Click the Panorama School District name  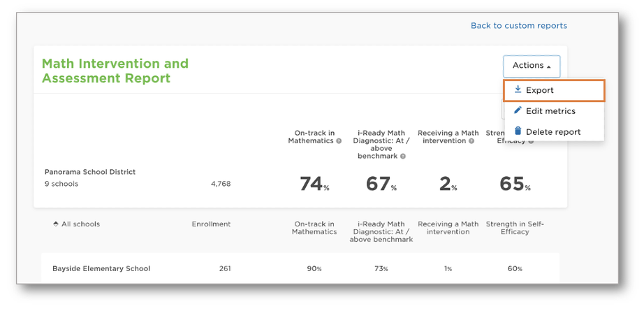90,172
